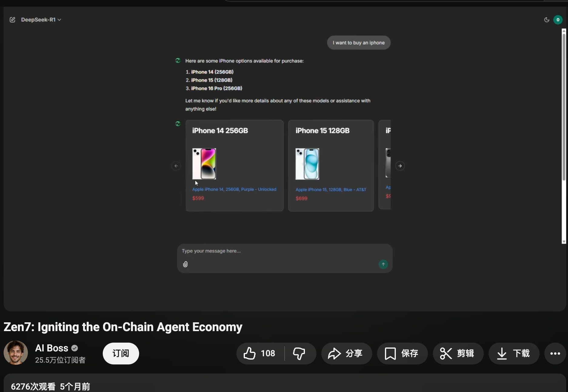Open the AI Boss channel name

tap(52, 348)
